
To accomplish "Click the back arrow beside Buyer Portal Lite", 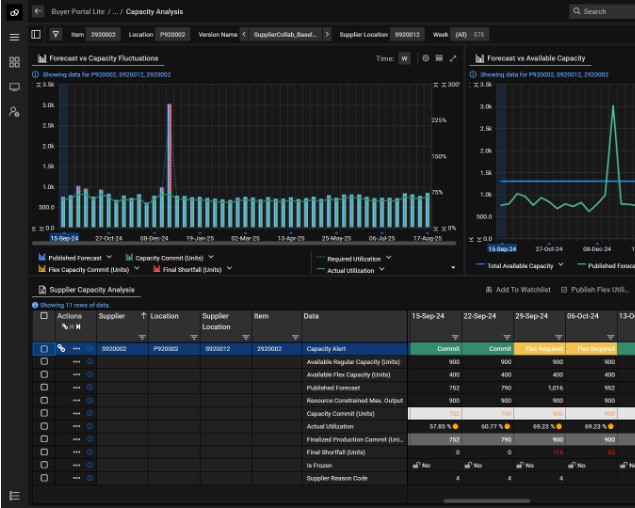I will tap(38, 11).
